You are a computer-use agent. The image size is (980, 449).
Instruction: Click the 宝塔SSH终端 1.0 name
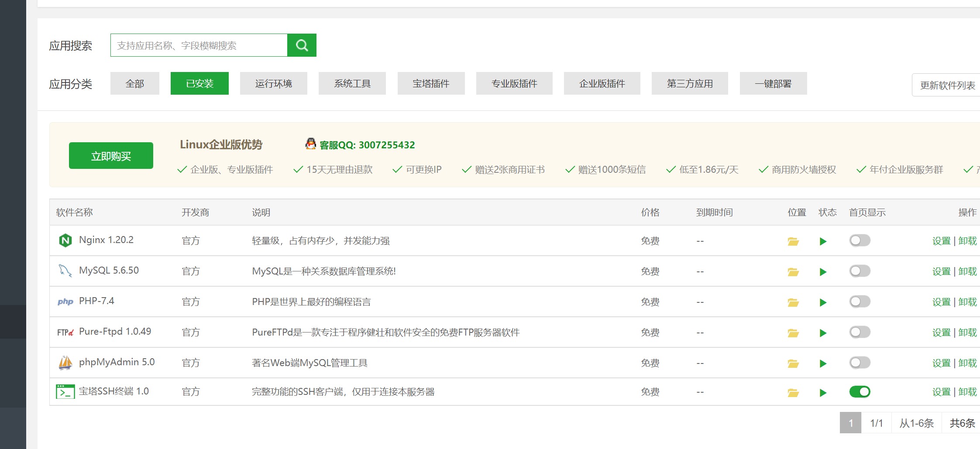pyautogui.click(x=113, y=391)
